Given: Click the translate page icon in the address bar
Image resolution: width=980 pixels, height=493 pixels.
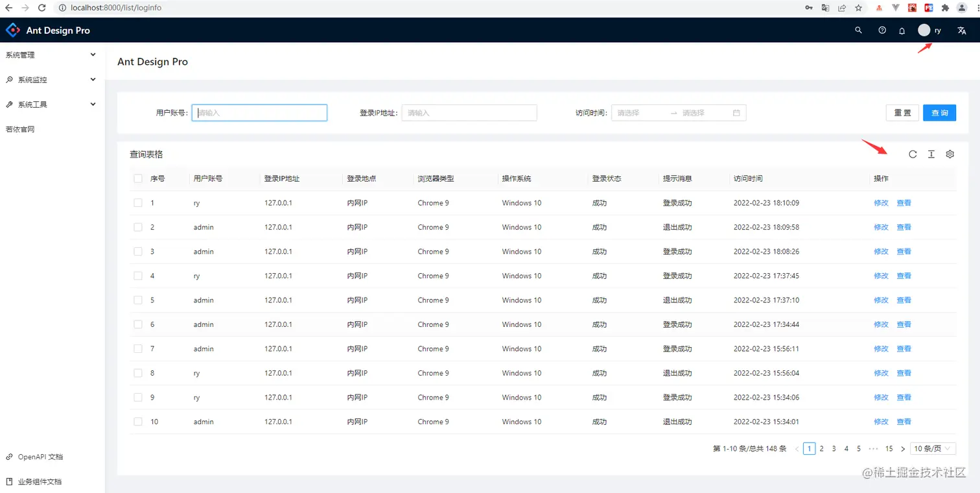Looking at the screenshot, I should click(x=826, y=8).
